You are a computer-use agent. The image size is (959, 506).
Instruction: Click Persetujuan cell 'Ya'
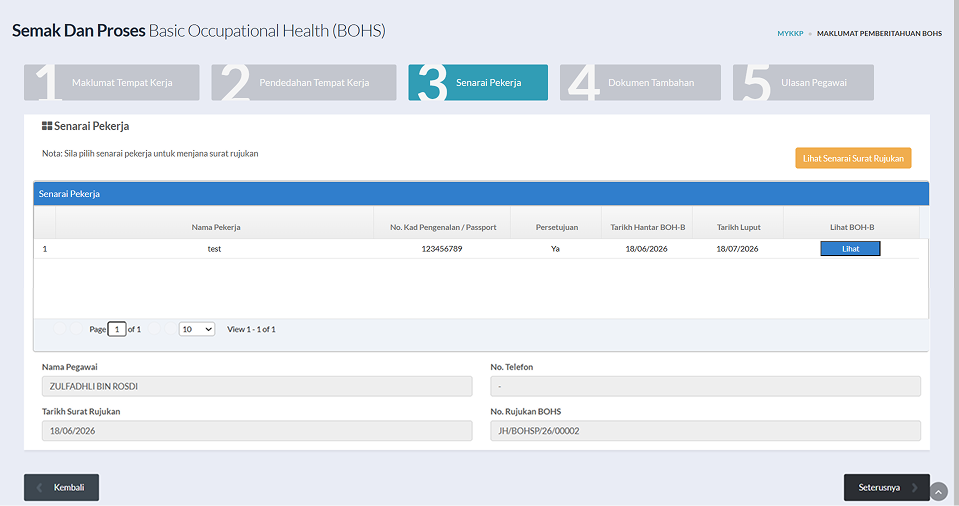[x=555, y=249]
